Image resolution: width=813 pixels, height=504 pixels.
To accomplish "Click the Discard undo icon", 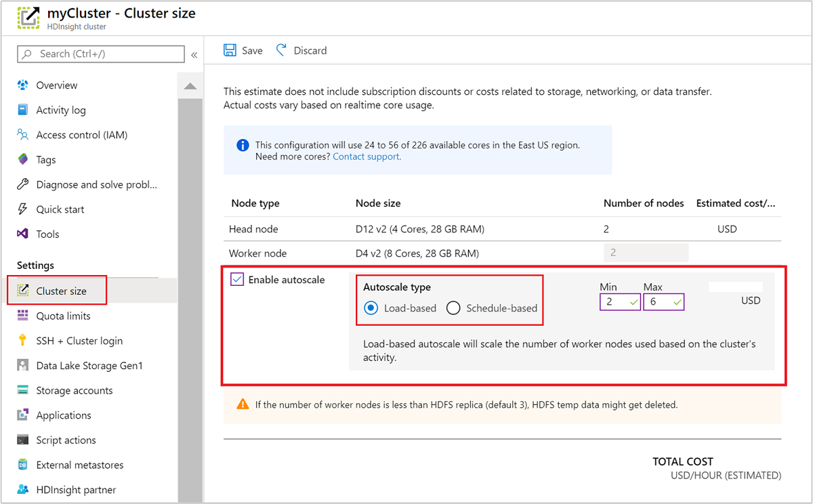I will point(282,50).
